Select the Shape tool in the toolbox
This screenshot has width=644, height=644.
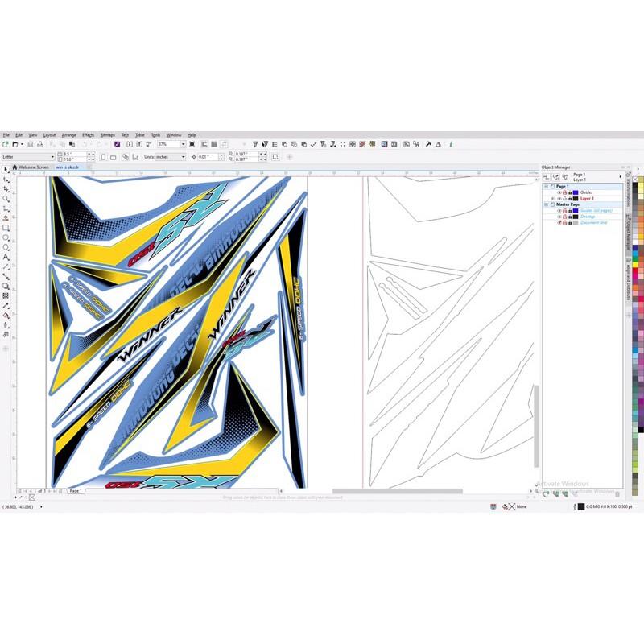point(6,180)
